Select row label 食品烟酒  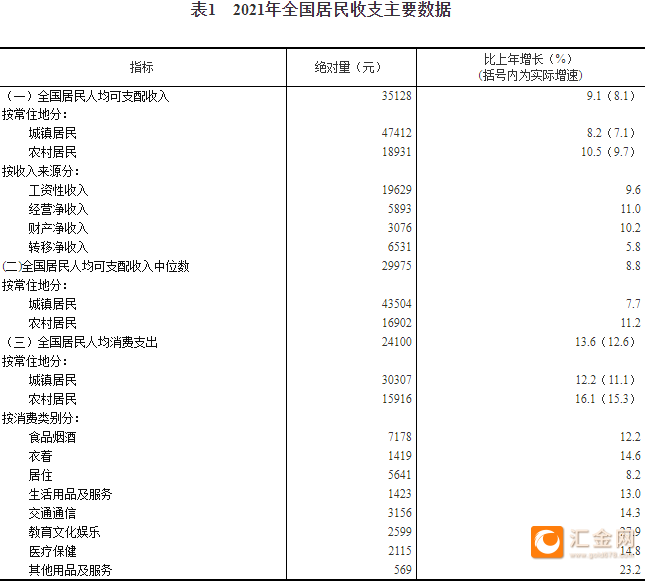point(52,437)
